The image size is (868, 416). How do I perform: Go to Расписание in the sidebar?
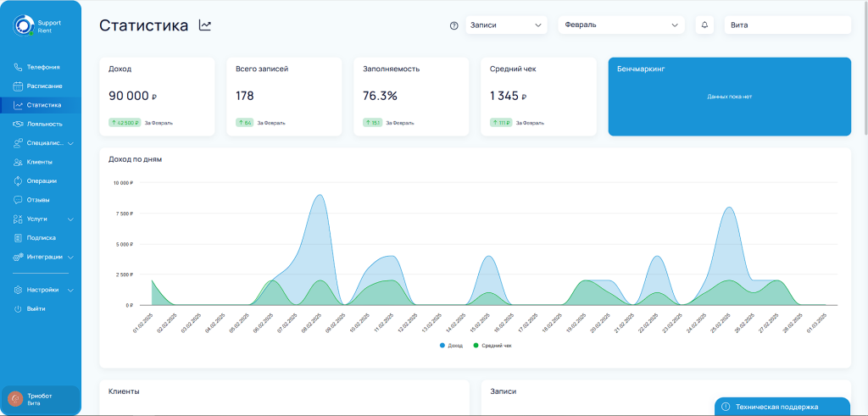tap(44, 86)
